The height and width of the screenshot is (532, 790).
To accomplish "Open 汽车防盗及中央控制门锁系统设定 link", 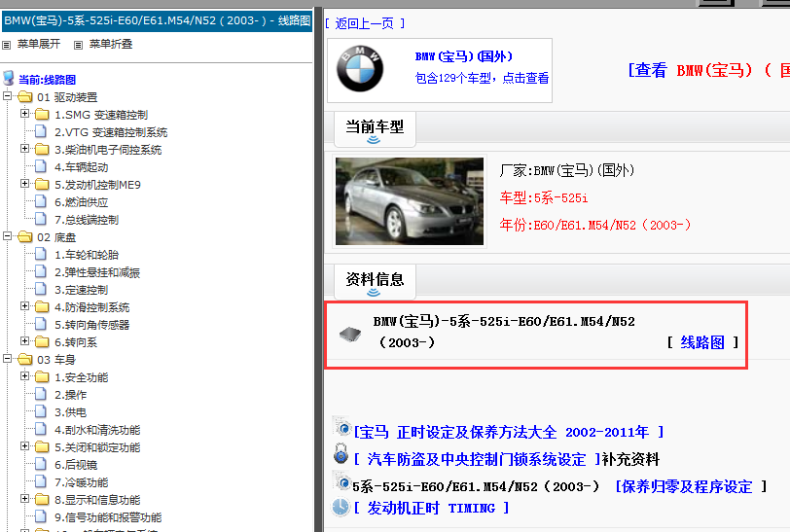I will pyautogui.click(x=477, y=459).
